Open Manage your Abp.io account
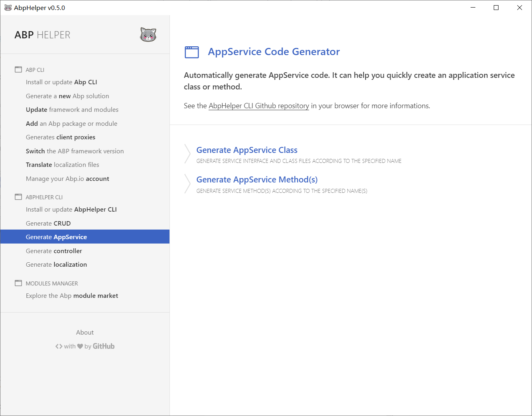Image resolution: width=532 pixels, height=416 pixels. [x=67, y=178]
